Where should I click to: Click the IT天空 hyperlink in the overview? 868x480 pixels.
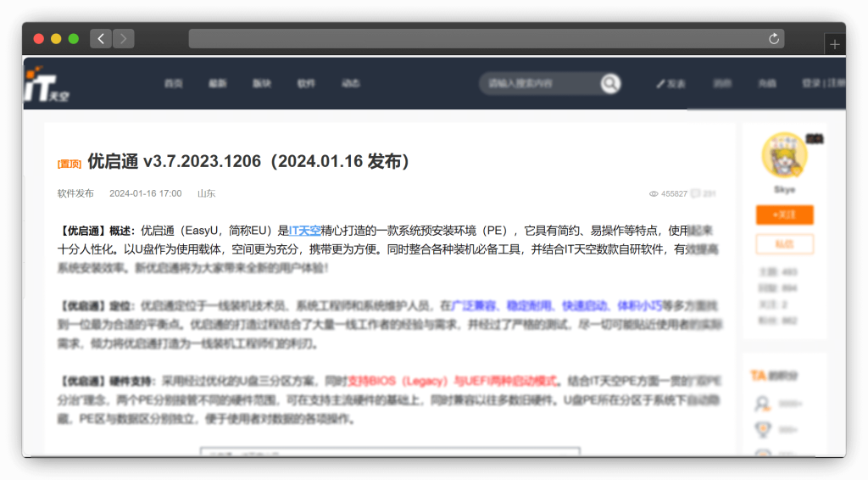pos(304,231)
